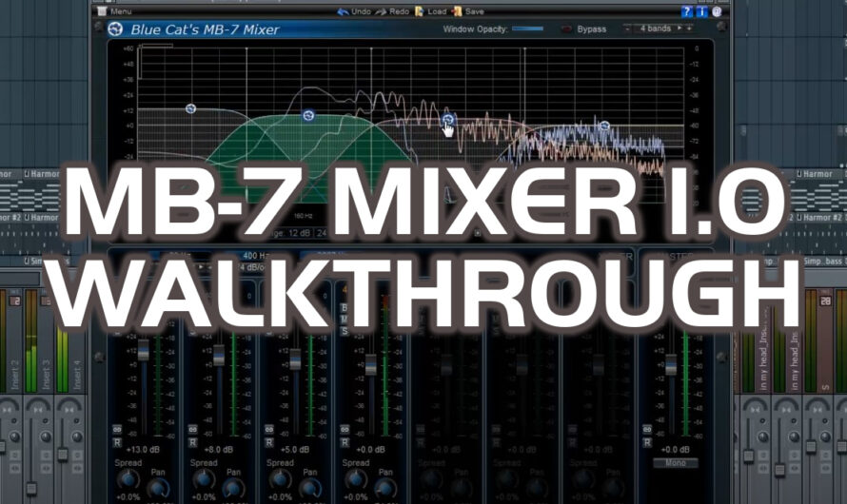This screenshot has height=504, width=847.
Task: Click the band 4 gain fader
Action: coord(370,365)
